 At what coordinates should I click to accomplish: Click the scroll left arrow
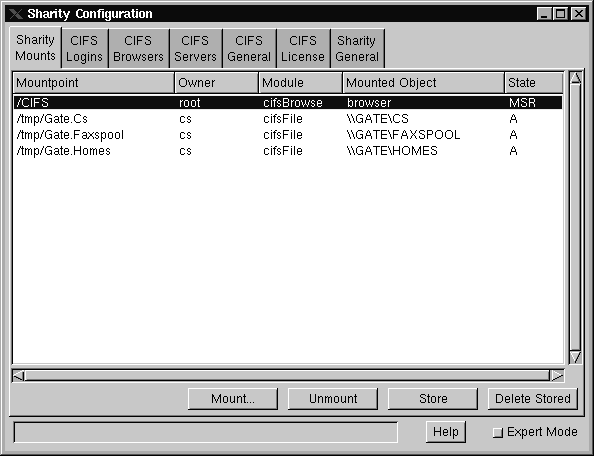(x=19, y=376)
